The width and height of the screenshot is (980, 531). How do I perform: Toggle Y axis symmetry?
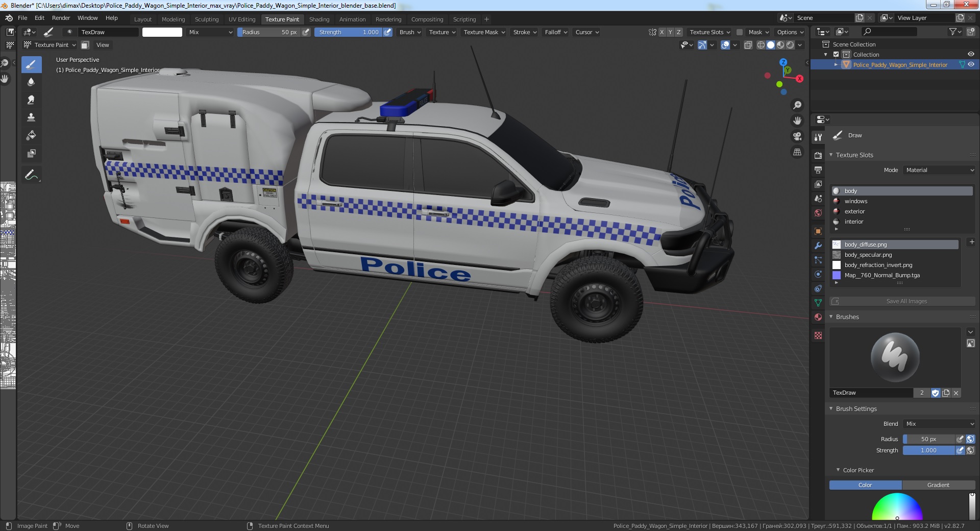pyautogui.click(x=670, y=32)
